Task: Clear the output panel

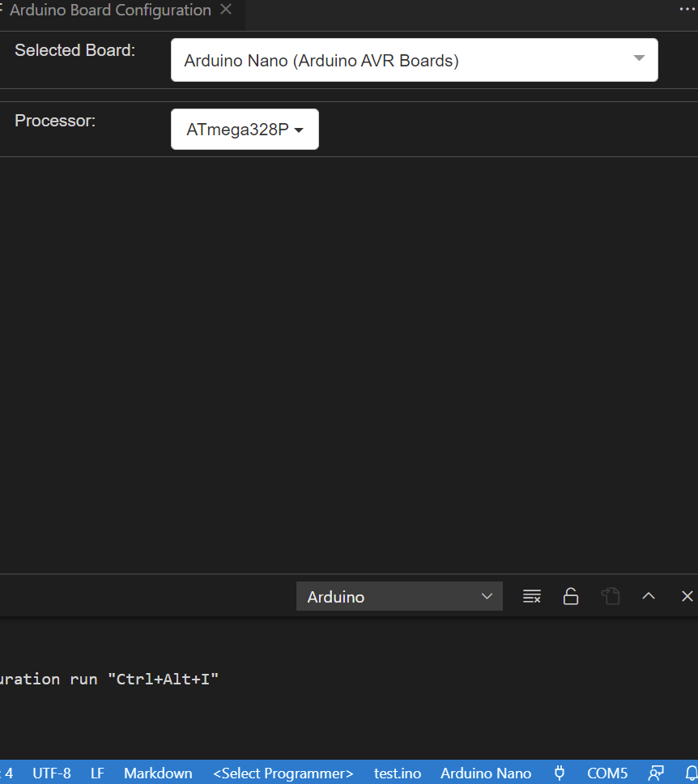Action: pos(531,596)
